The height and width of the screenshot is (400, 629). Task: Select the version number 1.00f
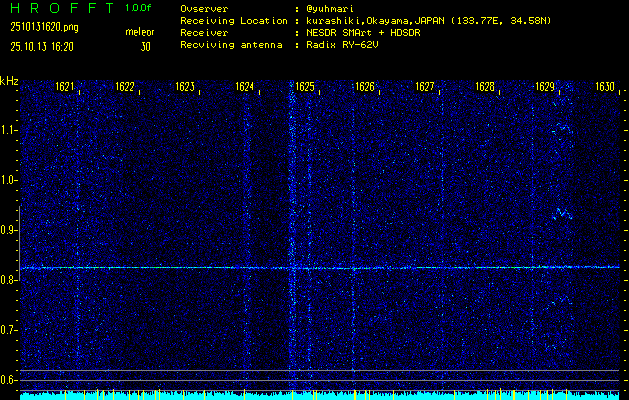pyautogui.click(x=138, y=8)
